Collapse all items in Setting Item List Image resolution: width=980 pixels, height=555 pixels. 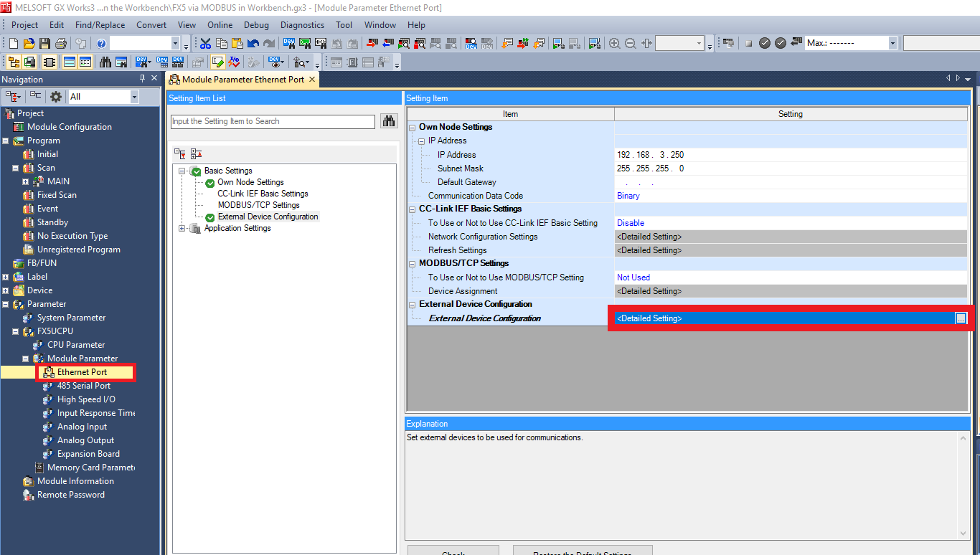(196, 153)
